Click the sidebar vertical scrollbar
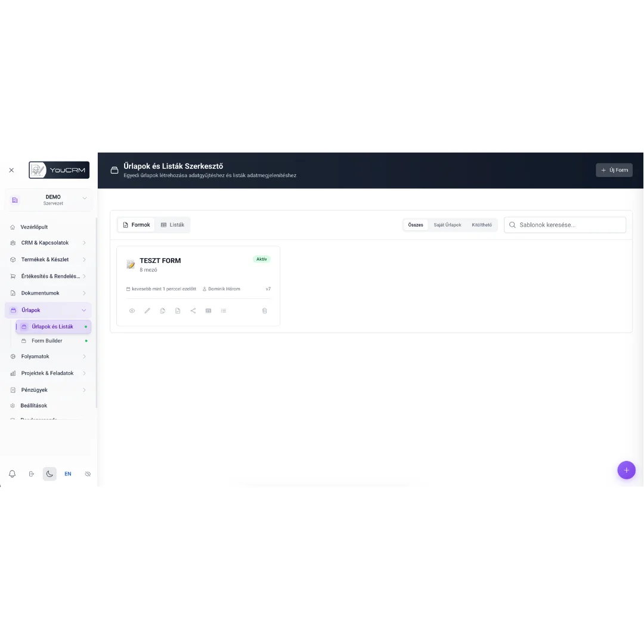This screenshot has height=644, width=644. (96, 312)
